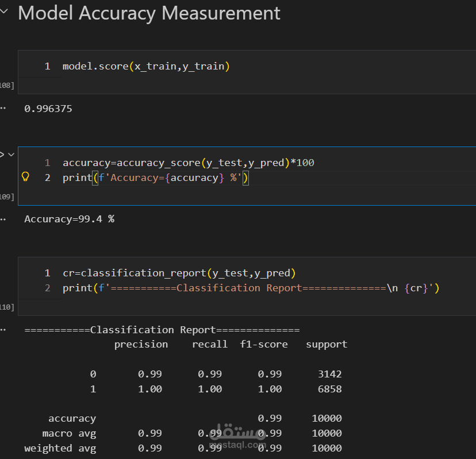Collapse the Model Accuracy Measurement section
This screenshot has height=459, width=476.
(5, 13)
